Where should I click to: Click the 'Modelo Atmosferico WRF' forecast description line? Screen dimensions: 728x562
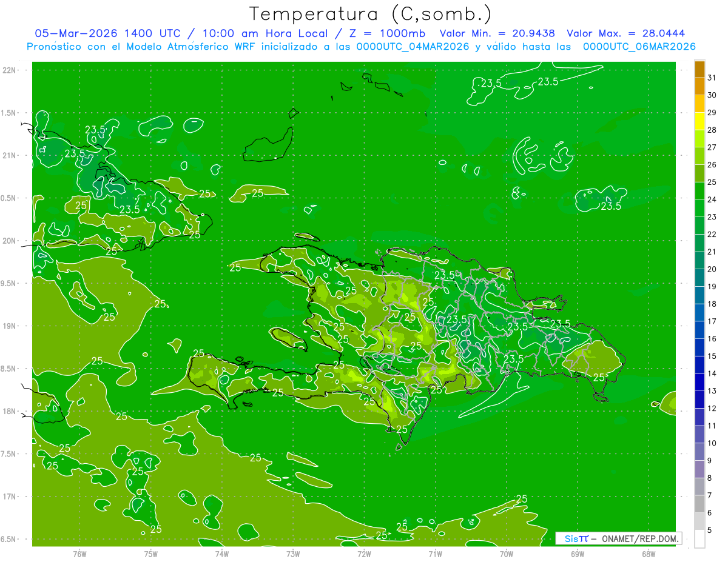pos(361,46)
